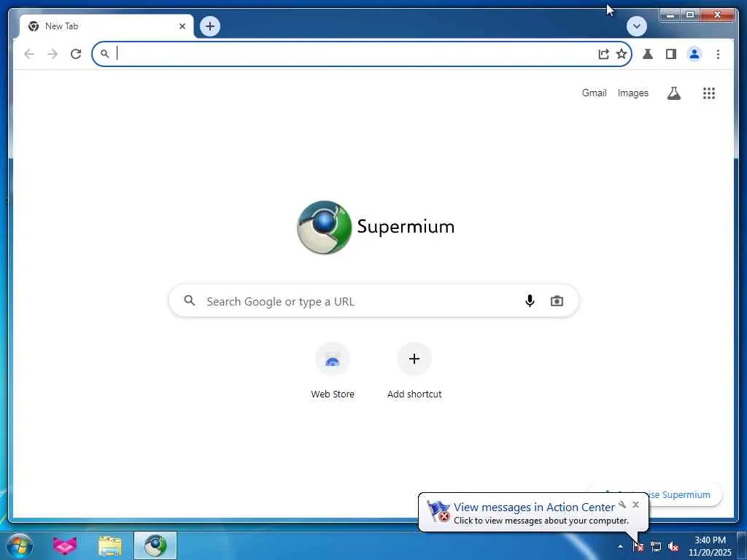The image size is (747, 560).
Task: Bookmark this tab with the star icon
Action: (622, 54)
